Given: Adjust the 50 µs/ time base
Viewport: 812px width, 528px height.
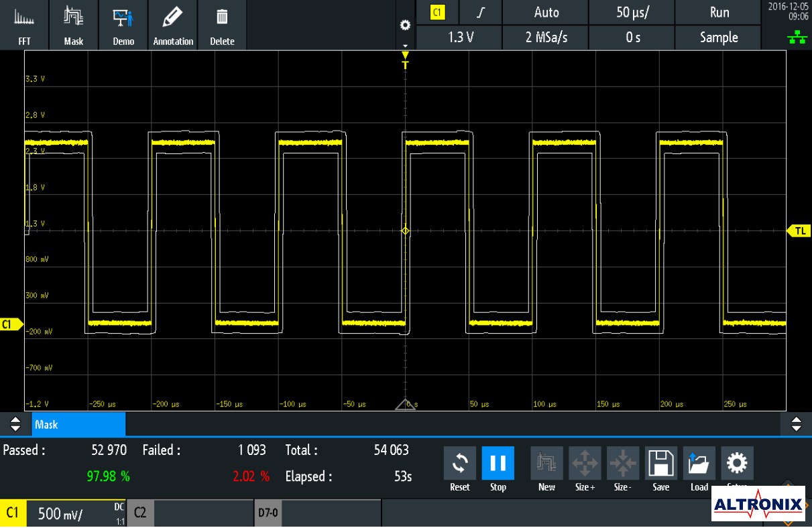Looking at the screenshot, I should click(x=632, y=12).
